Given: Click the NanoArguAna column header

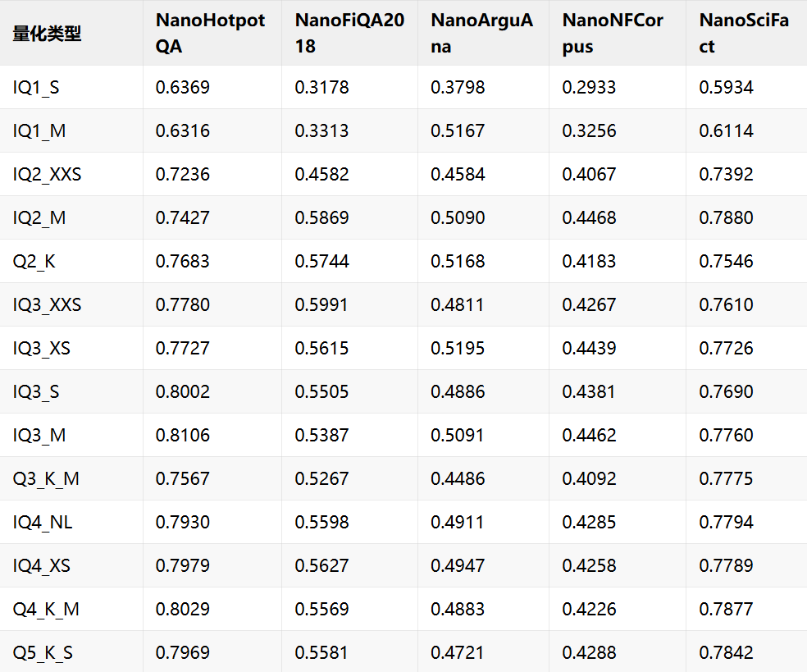Looking at the screenshot, I should tap(481, 34).
